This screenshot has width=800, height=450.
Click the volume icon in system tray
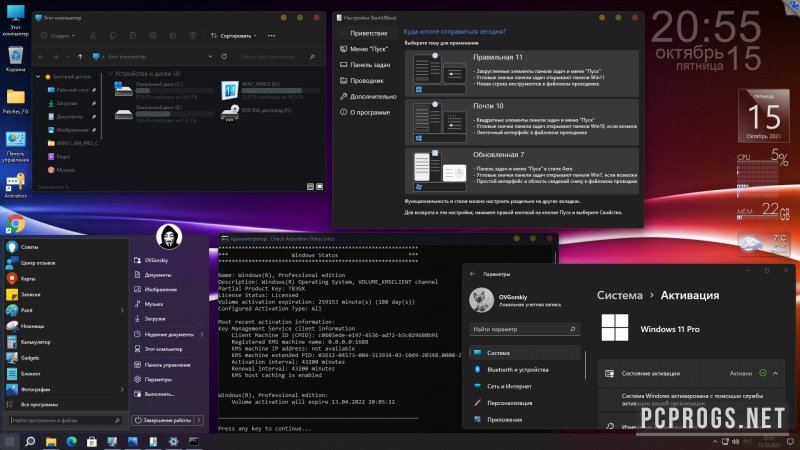tap(735, 441)
